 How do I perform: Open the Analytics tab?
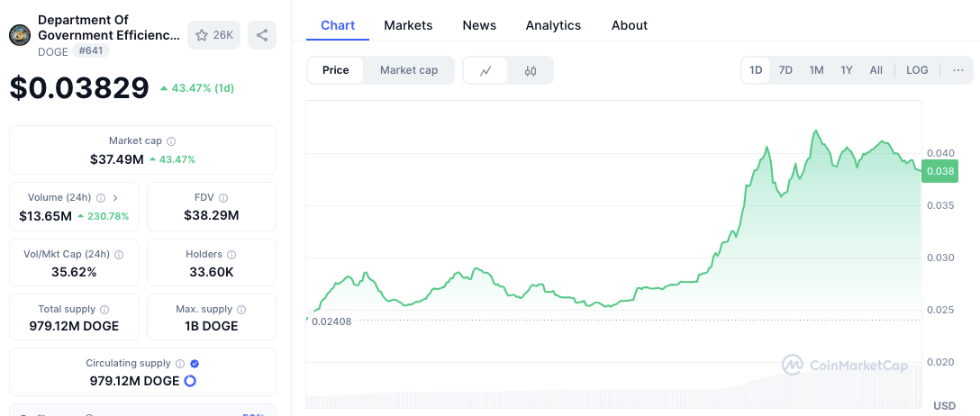point(553,25)
